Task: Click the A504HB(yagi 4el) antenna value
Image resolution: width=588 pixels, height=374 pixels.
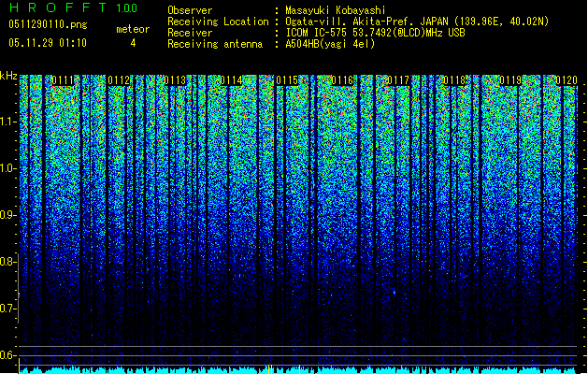Action: pyautogui.click(x=330, y=44)
